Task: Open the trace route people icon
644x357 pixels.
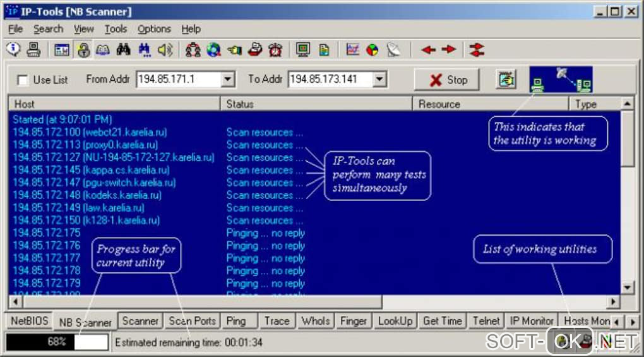Action: click(193, 50)
